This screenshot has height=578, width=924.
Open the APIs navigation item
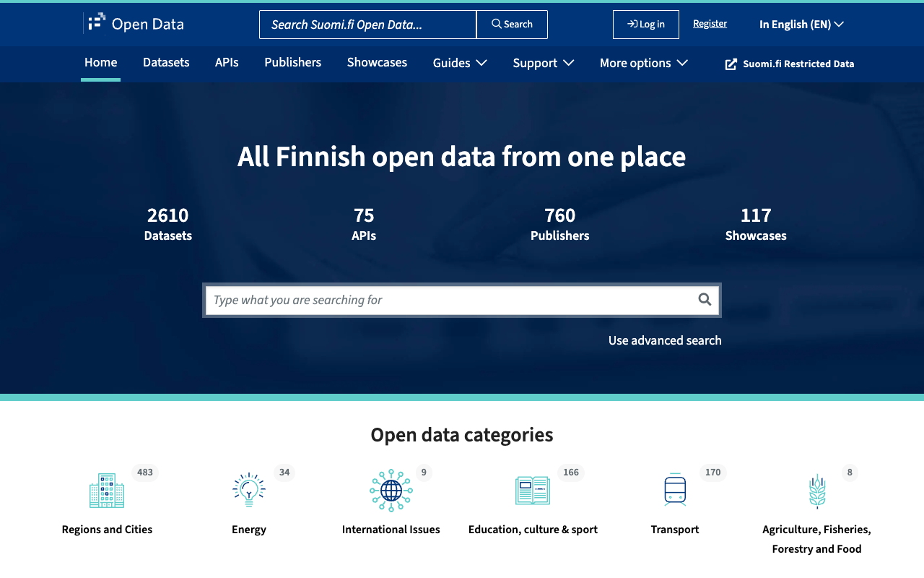point(227,63)
